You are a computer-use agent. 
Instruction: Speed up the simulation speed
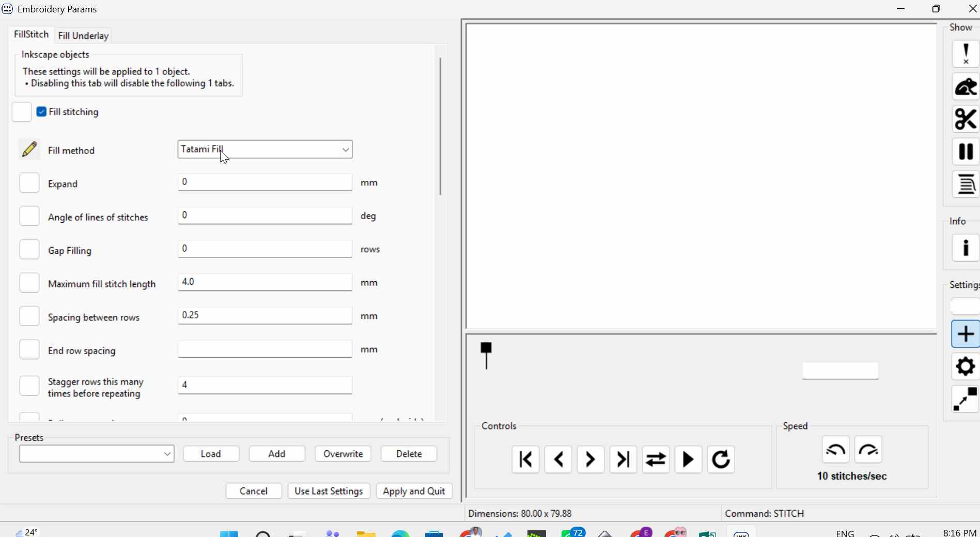click(x=868, y=450)
